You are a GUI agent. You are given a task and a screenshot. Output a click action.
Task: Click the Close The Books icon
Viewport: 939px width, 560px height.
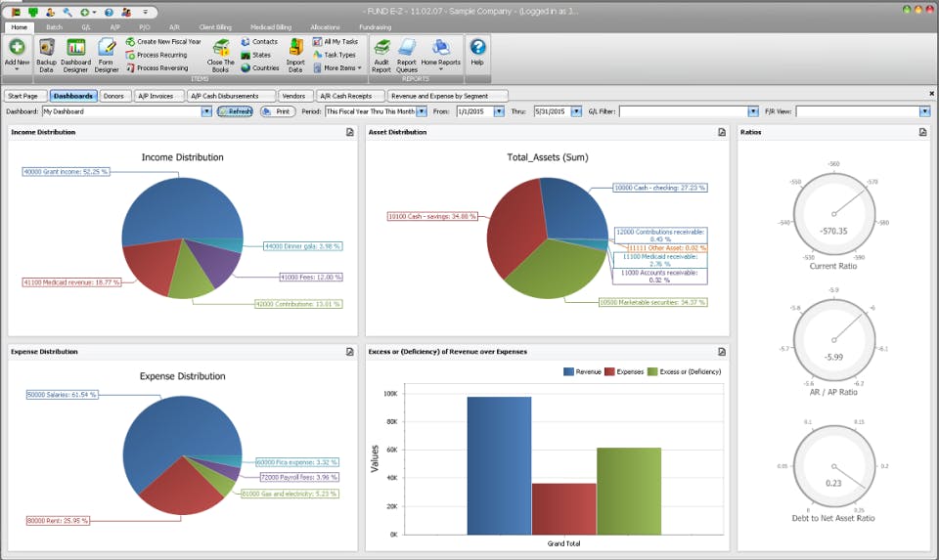click(x=221, y=47)
